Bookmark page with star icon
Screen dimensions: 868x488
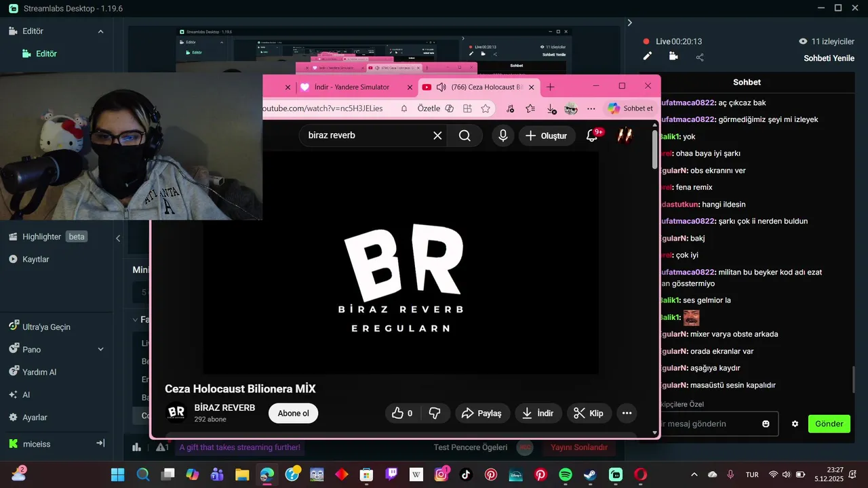click(x=486, y=108)
